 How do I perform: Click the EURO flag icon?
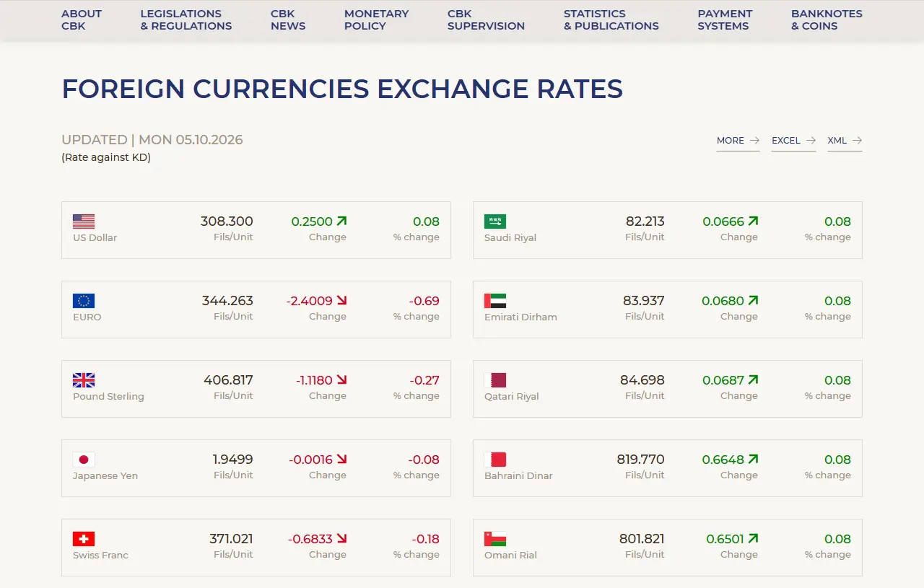coord(84,301)
